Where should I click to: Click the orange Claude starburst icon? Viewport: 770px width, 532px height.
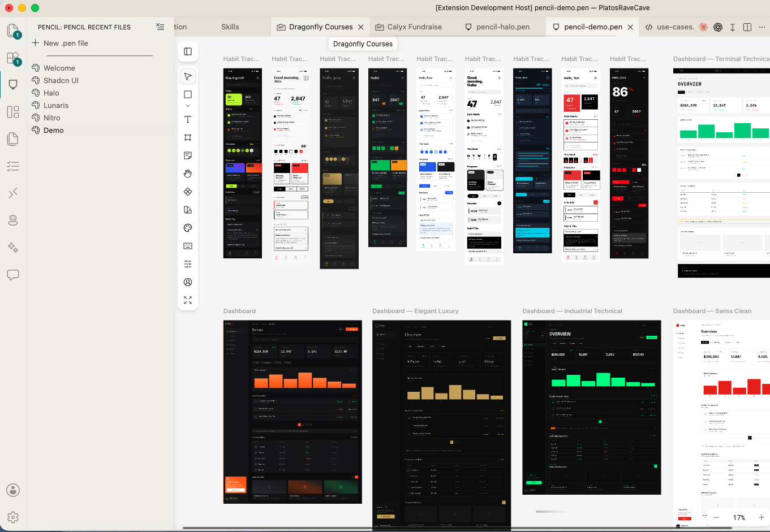click(703, 27)
